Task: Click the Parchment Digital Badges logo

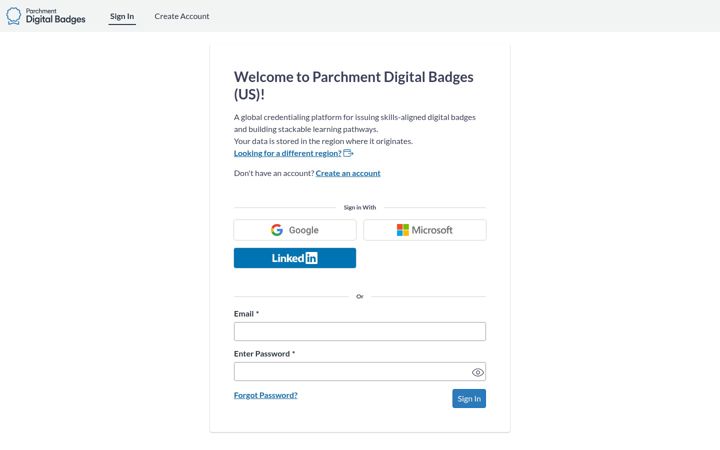Action: [x=46, y=16]
